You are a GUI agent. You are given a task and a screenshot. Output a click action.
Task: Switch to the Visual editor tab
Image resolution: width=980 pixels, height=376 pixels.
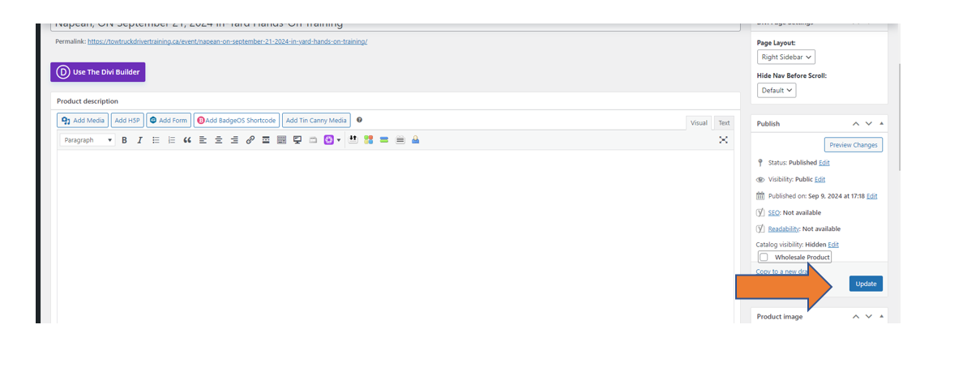point(698,123)
